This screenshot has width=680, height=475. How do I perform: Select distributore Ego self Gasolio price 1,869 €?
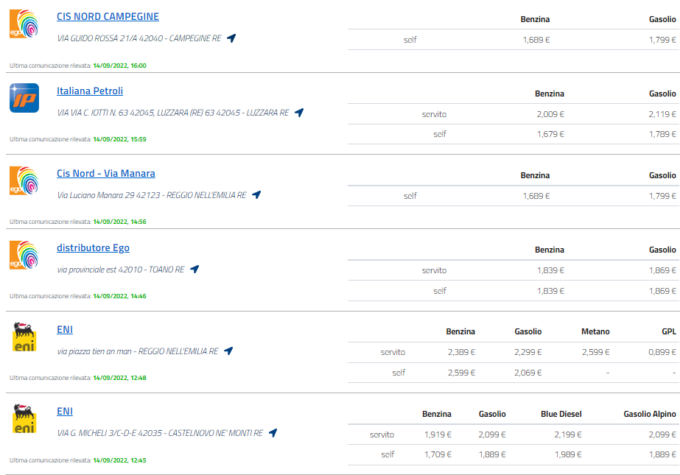point(662,291)
